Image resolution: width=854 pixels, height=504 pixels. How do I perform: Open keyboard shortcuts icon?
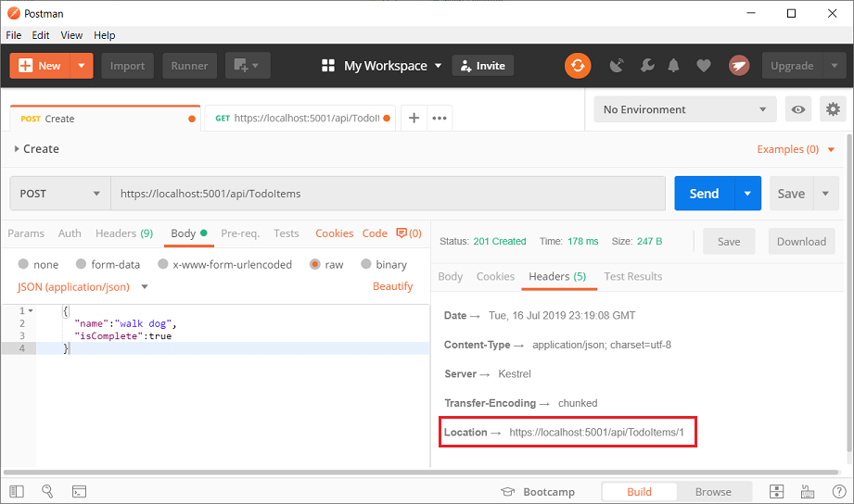pyautogui.click(x=807, y=491)
